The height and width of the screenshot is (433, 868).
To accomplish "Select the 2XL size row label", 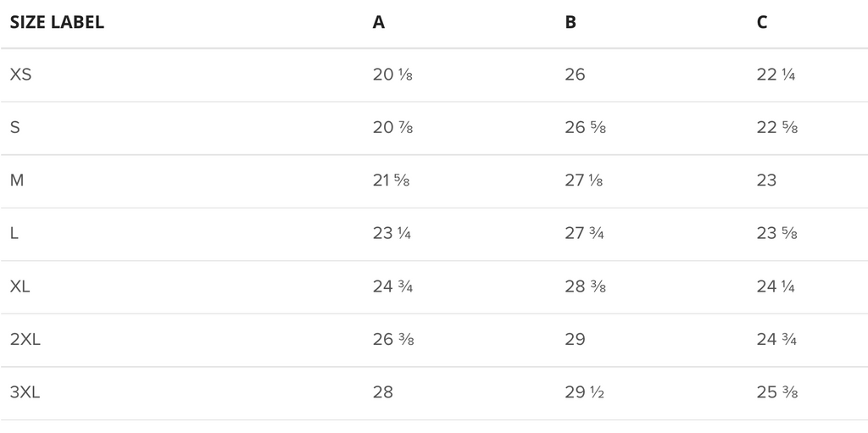I will pyautogui.click(x=25, y=339).
